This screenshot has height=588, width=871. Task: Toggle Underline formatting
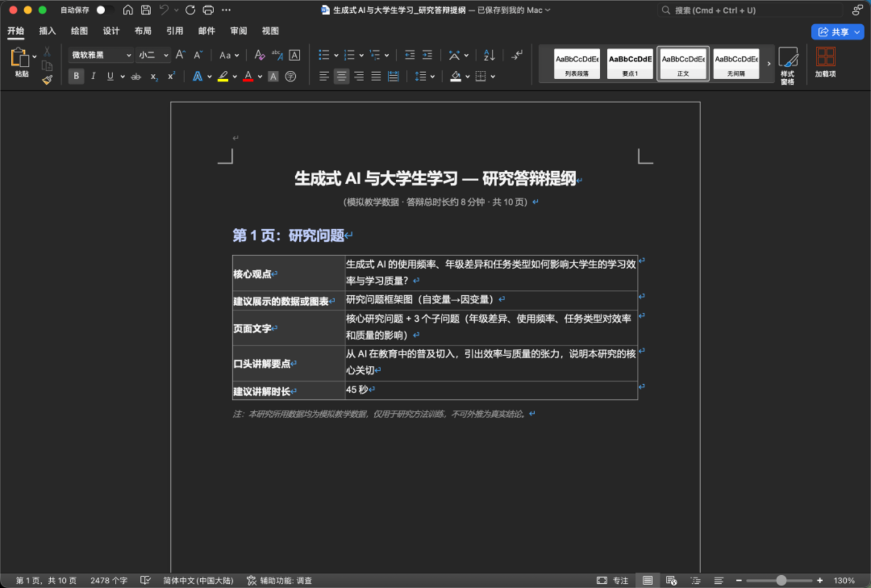(x=110, y=76)
